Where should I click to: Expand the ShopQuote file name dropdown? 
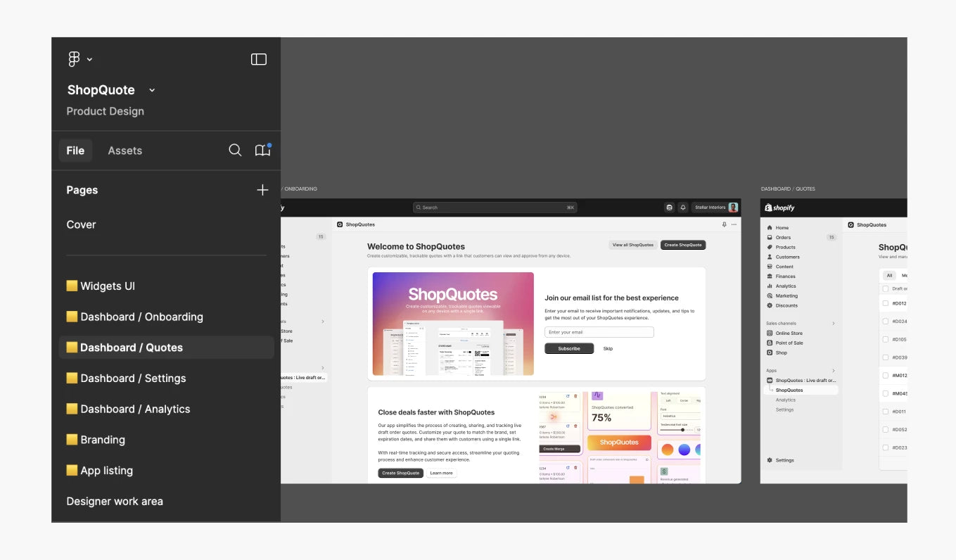(x=152, y=90)
